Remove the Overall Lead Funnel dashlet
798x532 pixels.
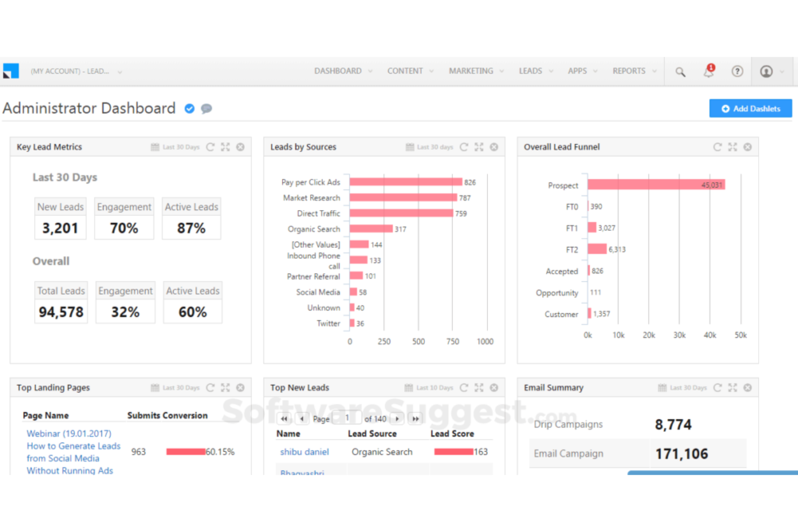click(x=747, y=147)
